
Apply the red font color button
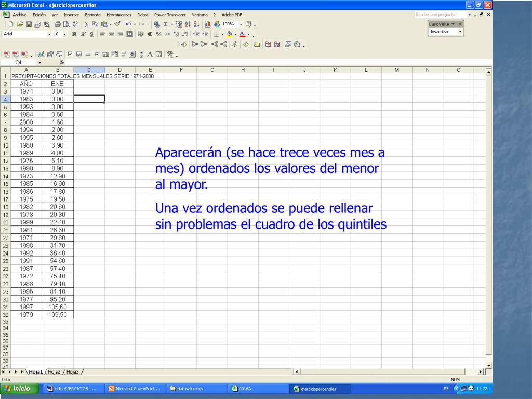[x=242, y=34]
